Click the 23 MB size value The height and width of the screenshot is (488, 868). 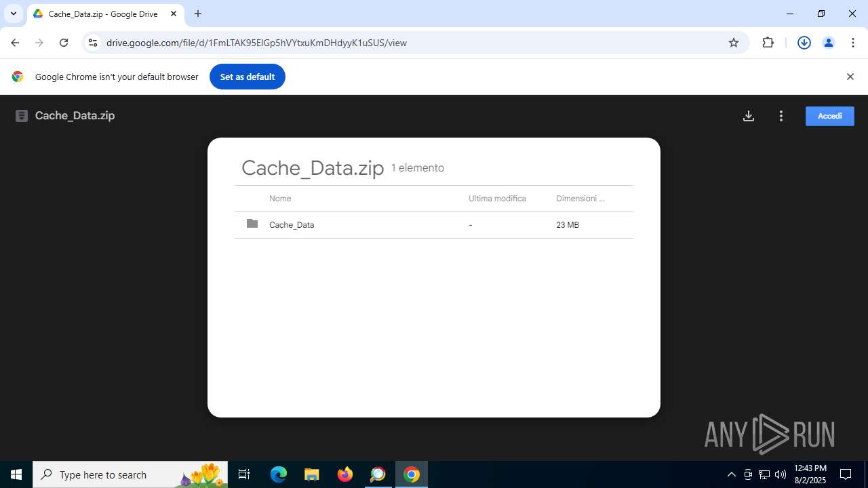568,225
